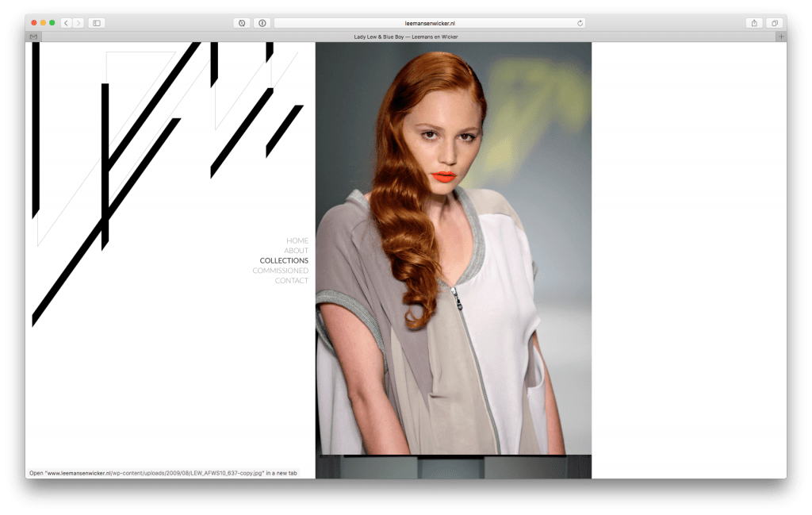Go back to the previous page
This screenshot has height=515, width=812.
click(x=66, y=23)
